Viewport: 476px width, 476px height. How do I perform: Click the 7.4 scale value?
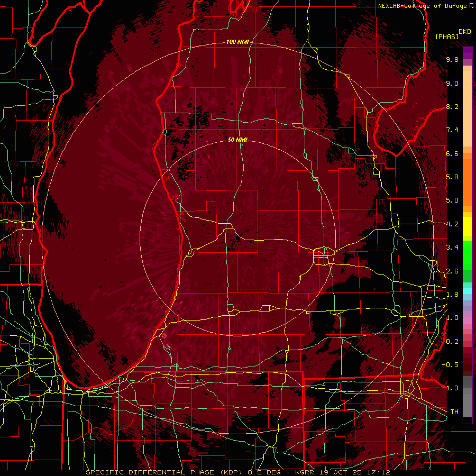coord(452,130)
